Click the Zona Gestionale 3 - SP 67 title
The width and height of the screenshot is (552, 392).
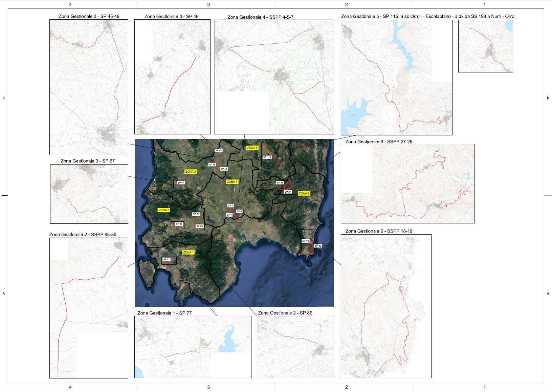[88, 161]
